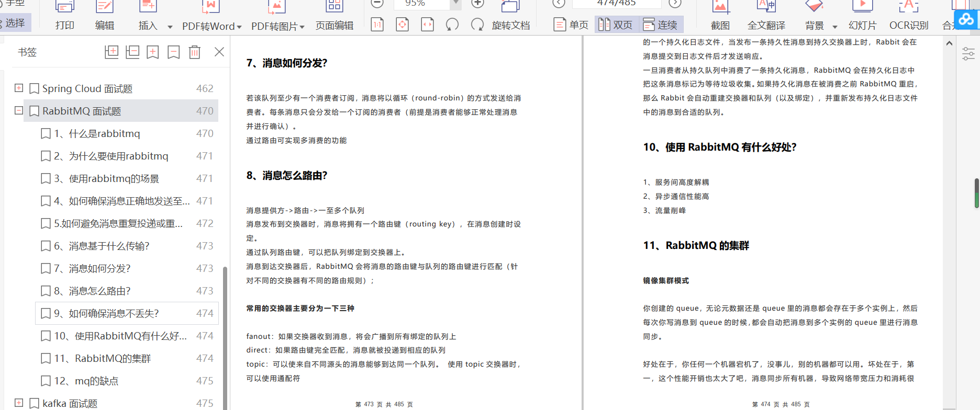This screenshot has width=980, height=410.
Task: Go to previous page arrow
Action: 559,3
